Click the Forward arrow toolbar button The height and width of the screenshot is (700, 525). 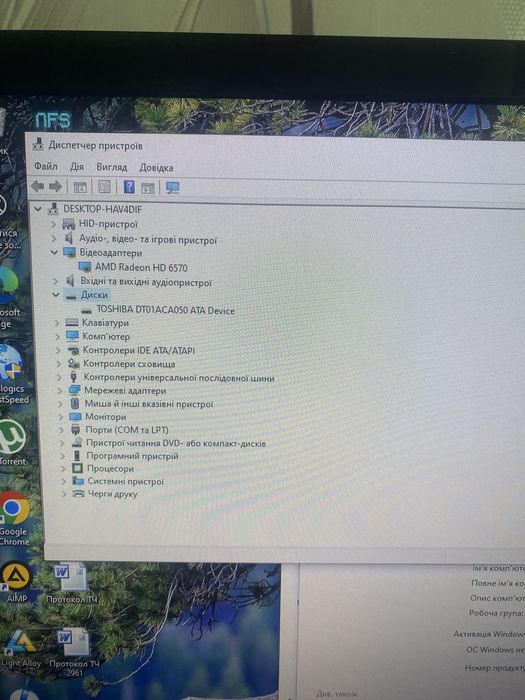pyautogui.click(x=55, y=187)
